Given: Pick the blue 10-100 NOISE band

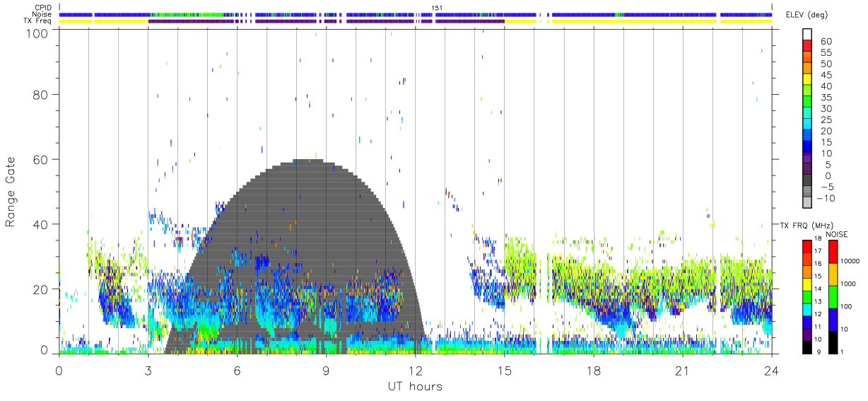Looking at the screenshot, I should point(832,318).
